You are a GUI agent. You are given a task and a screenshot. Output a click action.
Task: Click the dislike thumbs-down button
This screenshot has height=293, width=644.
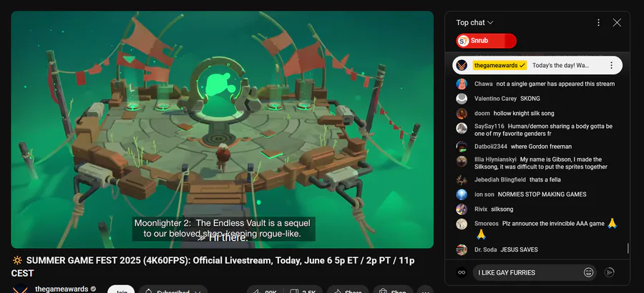(x=303, y=289)
